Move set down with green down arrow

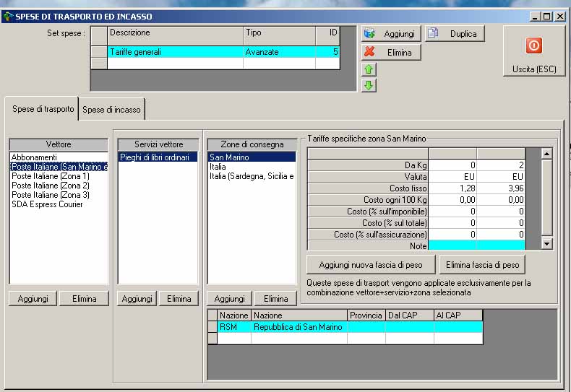point(369,85)
